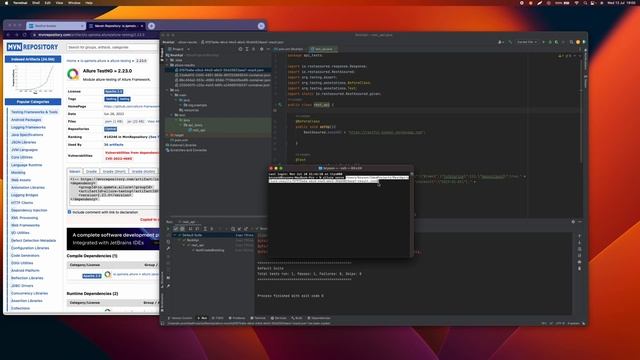Toggle 'Include comment with link to declaration' checkbox
The height and width of the screenshot is (360, 640).
coord(69,212)
